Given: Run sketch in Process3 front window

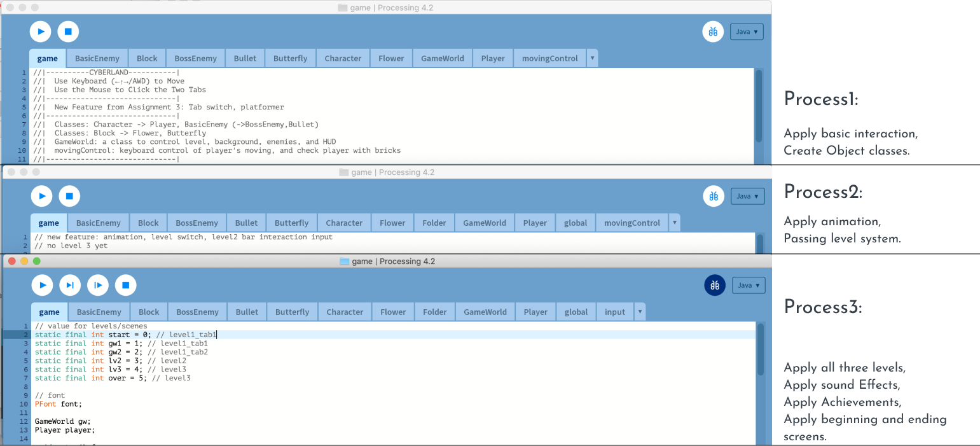Looking at the screenshot, I should click(x=42, y=285).
